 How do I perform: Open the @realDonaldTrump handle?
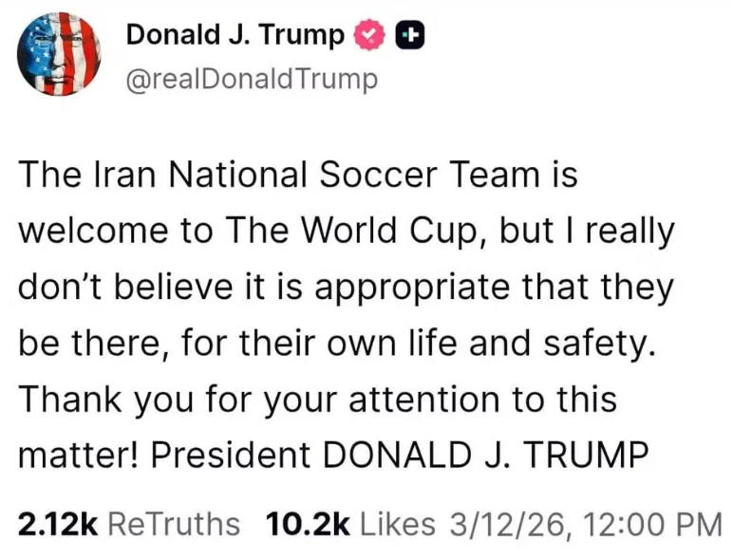point(251,80)
